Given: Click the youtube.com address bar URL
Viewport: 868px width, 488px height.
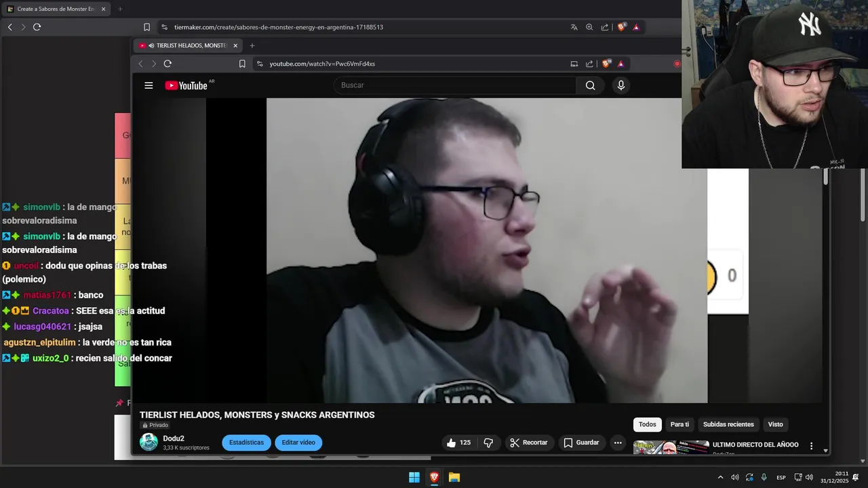Looking at the screenshot, I should click(x=322, y=64).
